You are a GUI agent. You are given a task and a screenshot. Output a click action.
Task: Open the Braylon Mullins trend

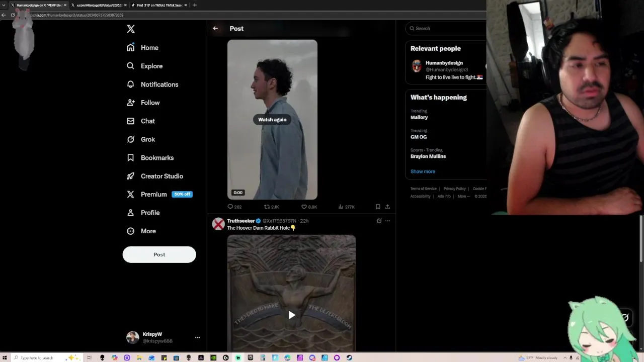[x=428, y=156]
